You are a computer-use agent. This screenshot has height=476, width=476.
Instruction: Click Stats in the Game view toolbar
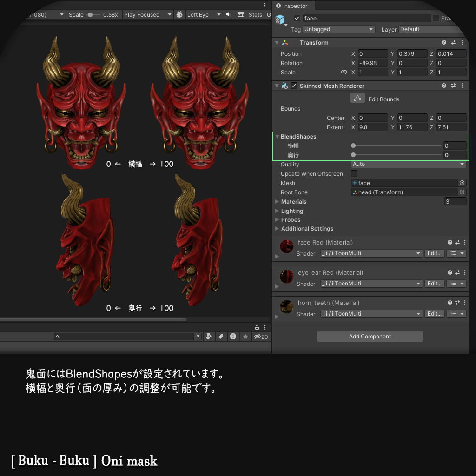255,14
